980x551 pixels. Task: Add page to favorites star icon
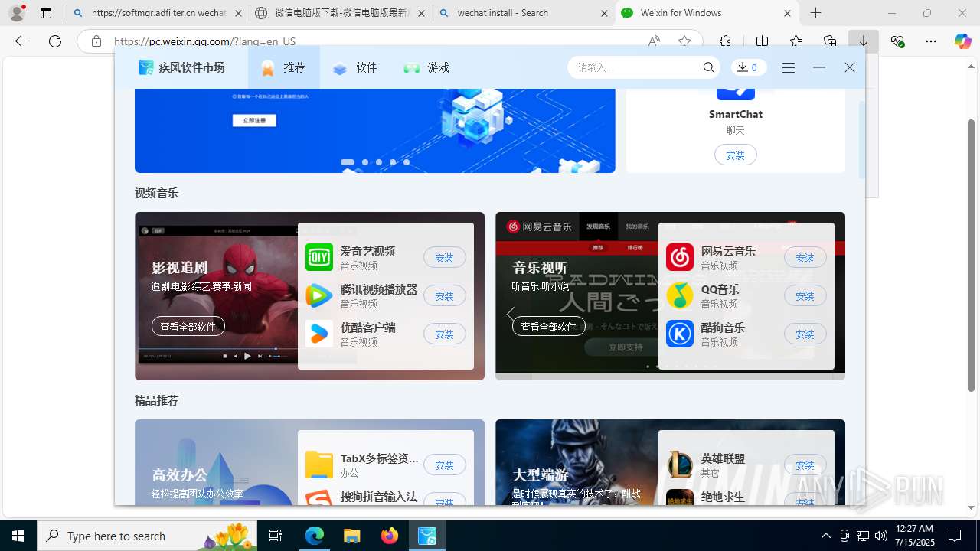click(x=684, y=41)
